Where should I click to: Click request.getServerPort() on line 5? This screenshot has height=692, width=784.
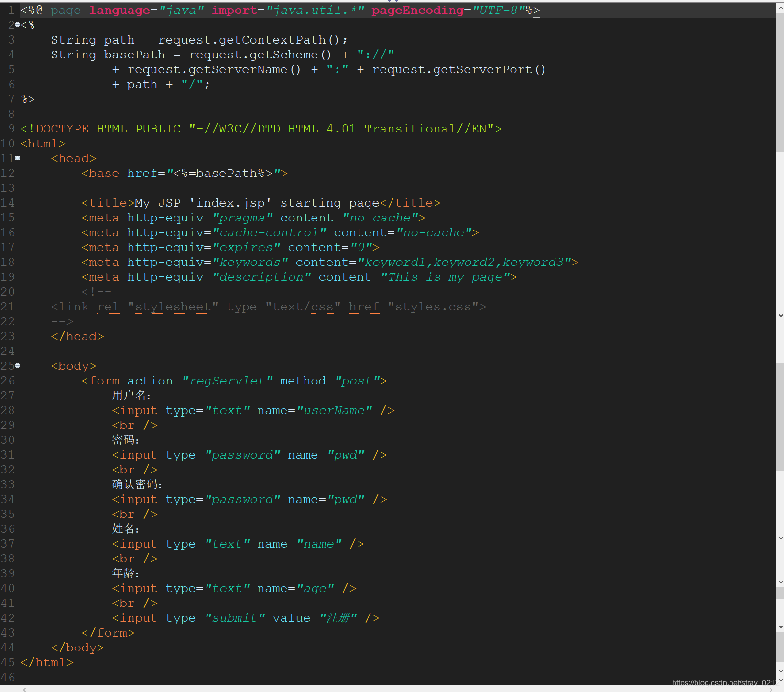(x=459, y=69)
